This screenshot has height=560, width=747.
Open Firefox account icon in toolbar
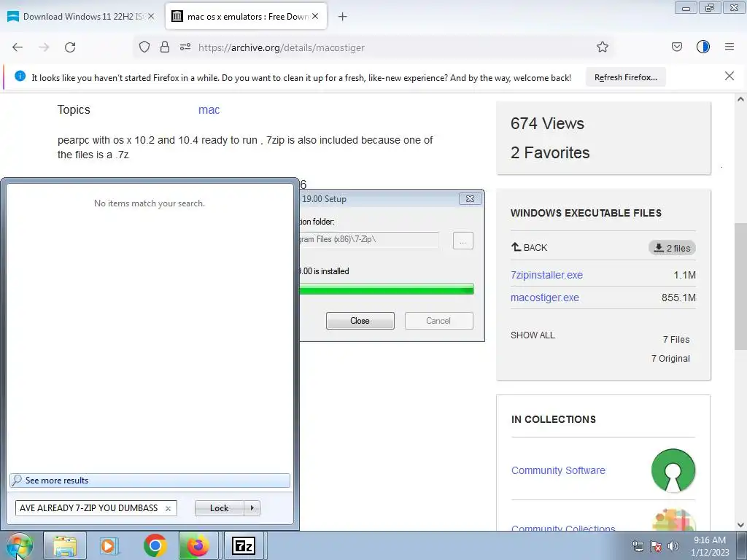click(x=703, y=47)
